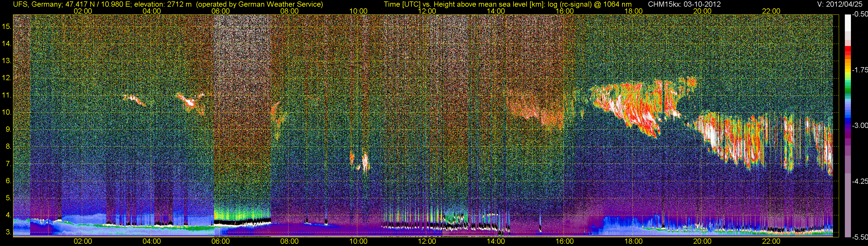868x246 pixels.
Task: Click the '7.' height axis label
Action: coord(9,164)
